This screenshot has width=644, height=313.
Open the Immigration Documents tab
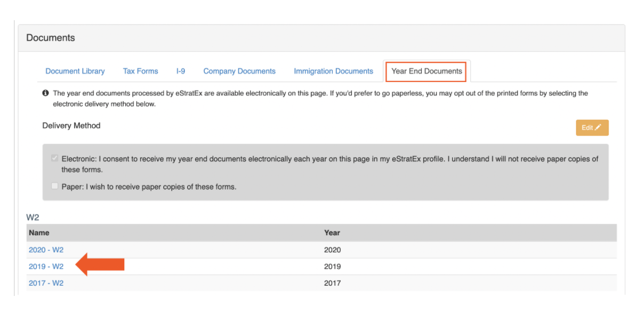point(333,71)
